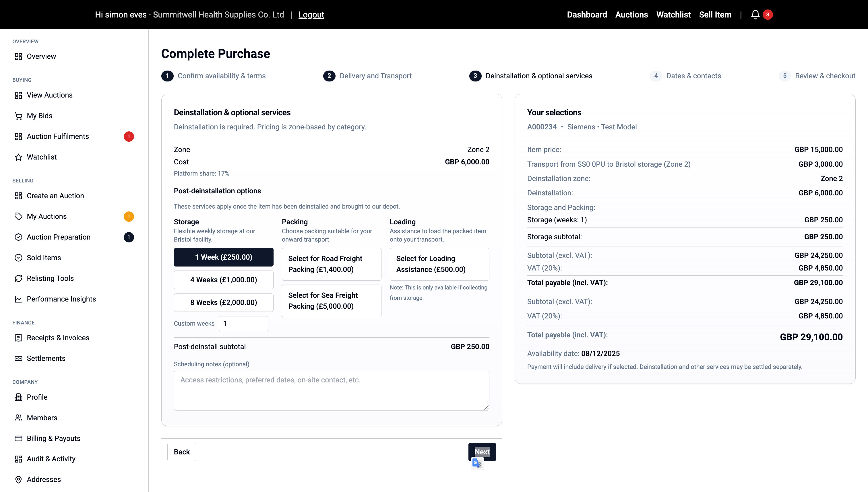Click the Scheduling notes text area

(331, 391)
